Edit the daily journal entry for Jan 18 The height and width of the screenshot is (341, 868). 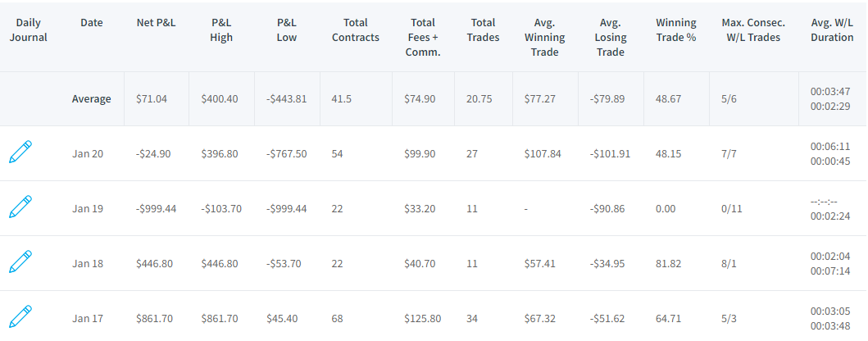coord(20,261)
